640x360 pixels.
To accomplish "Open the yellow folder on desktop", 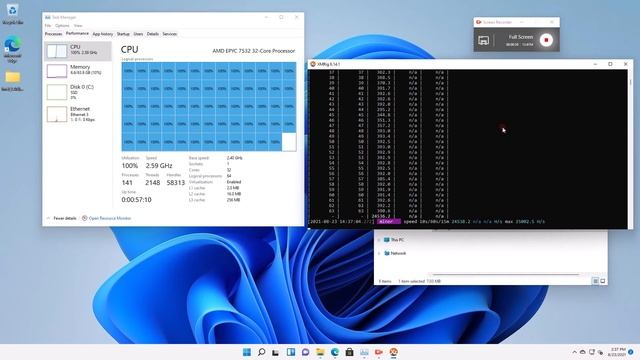I will click(x=12, y=81).
